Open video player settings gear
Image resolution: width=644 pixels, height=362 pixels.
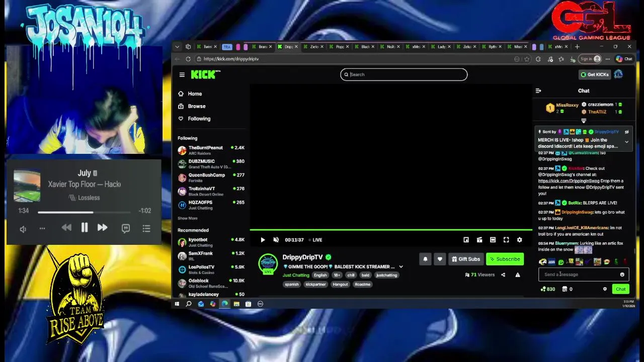519,240
